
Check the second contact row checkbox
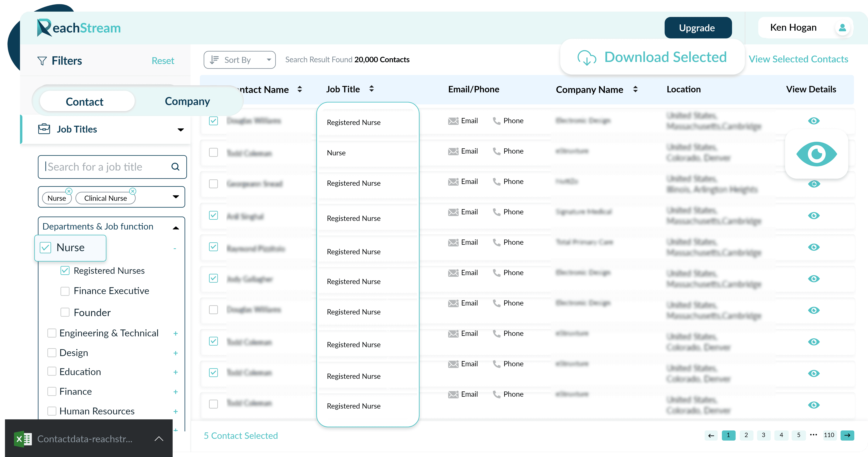(213, 152)
